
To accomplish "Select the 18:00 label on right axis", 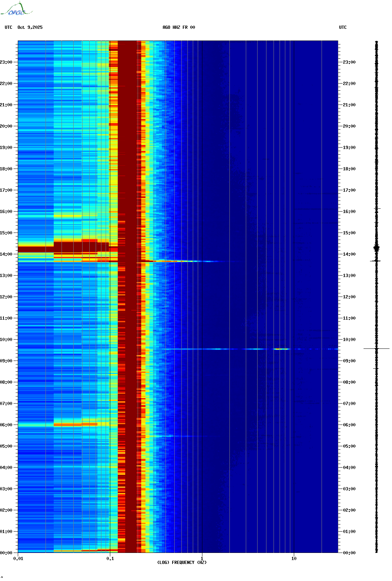I will (349, 169).
